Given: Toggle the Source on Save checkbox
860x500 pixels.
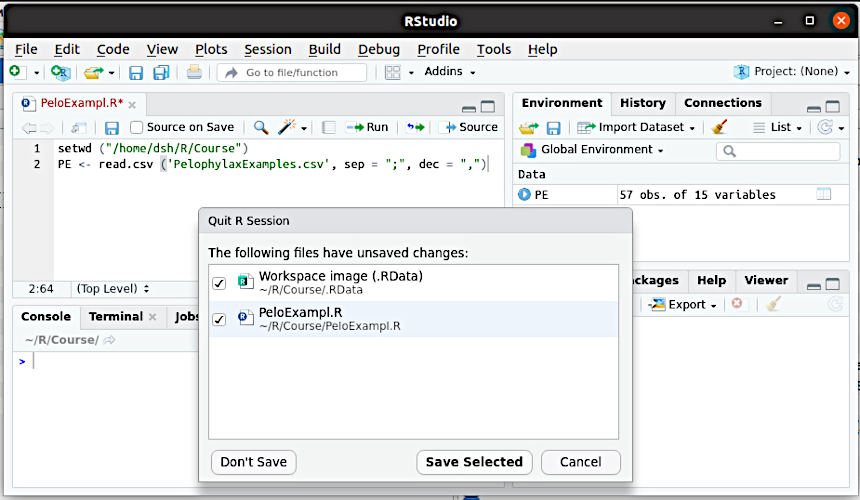Looking at the screenshot, I should pos(137,127).
